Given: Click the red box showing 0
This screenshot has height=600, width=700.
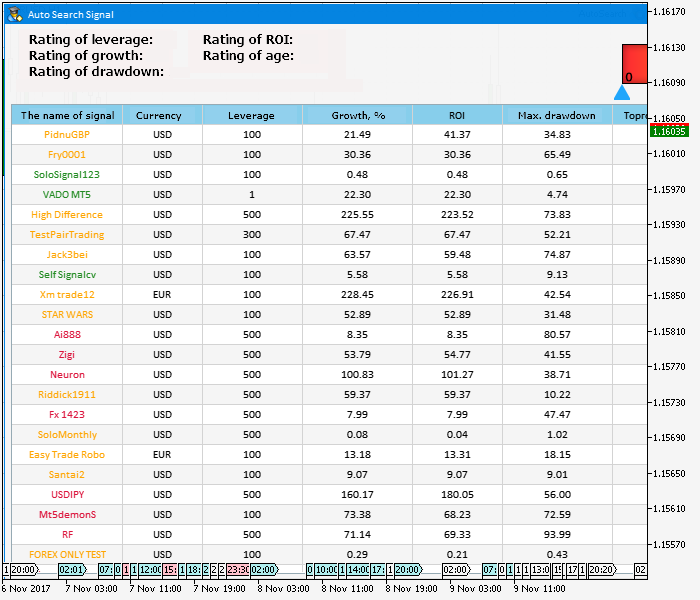Looking at the screenshot, I should 634,64.
